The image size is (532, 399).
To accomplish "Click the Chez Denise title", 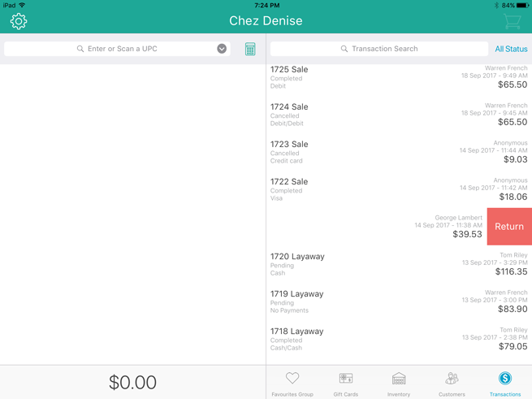I will point(266,20).
